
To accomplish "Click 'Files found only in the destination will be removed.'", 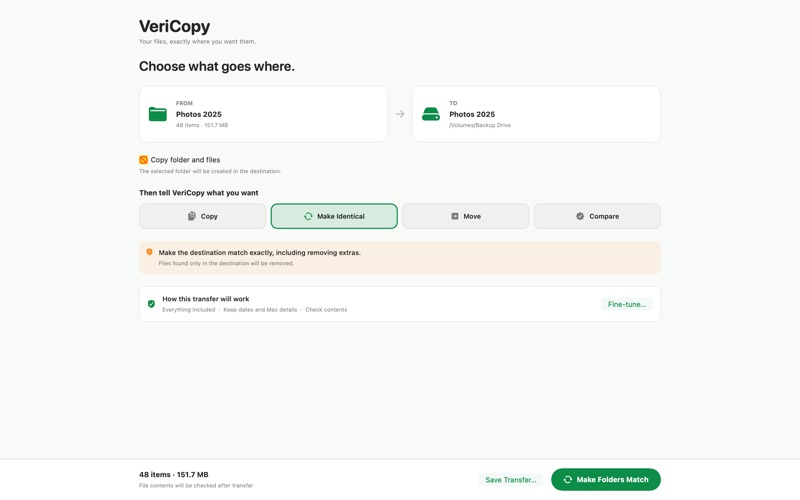I will [226, 263].
